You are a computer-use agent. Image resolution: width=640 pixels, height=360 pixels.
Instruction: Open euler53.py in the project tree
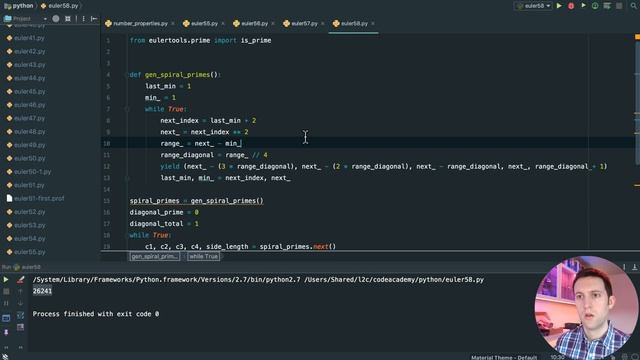pyautogui.click(x=26, y=225)
